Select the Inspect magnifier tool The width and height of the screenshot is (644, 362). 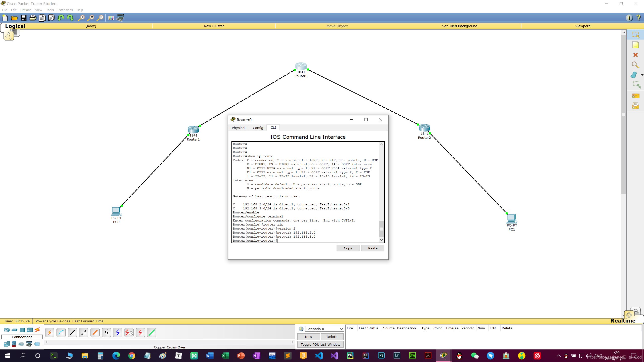coord(635,65)
